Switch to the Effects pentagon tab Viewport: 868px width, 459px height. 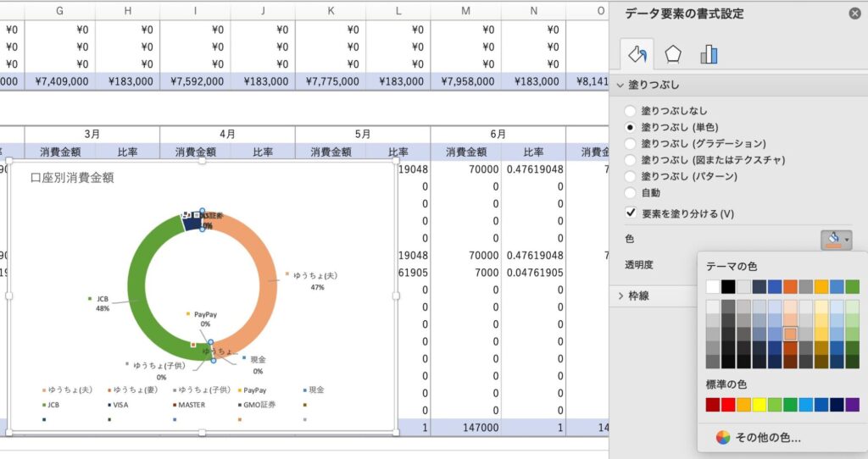(673, 54)
